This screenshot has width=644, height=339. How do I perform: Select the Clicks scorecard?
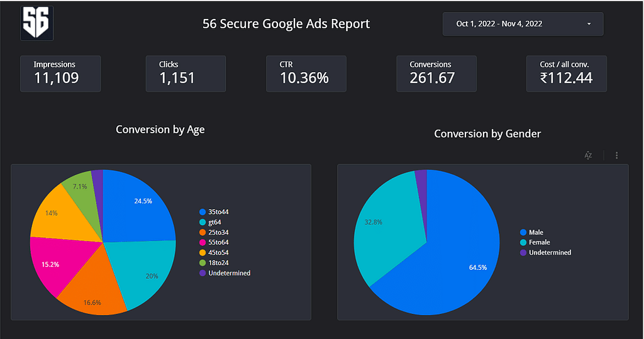click(x=186, y=74)
